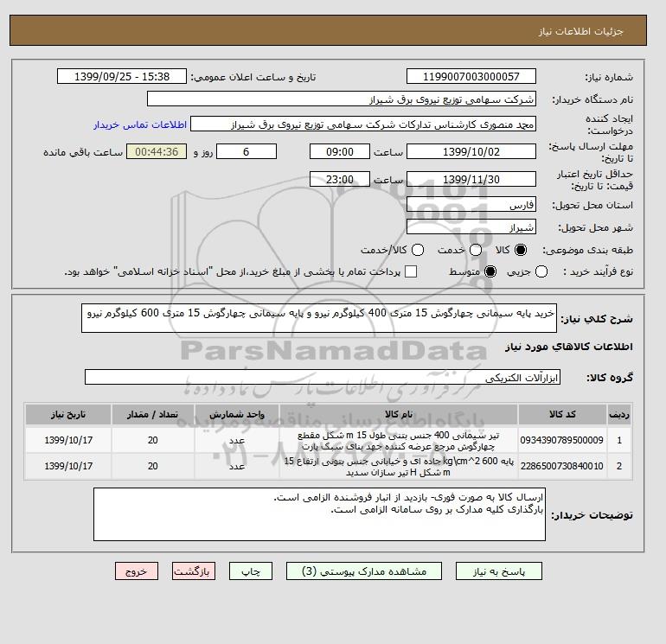Select the کالا/خدمت radio button
This screenshot has height=644, width=666.
pyautogui.click(x=418, y=250)
